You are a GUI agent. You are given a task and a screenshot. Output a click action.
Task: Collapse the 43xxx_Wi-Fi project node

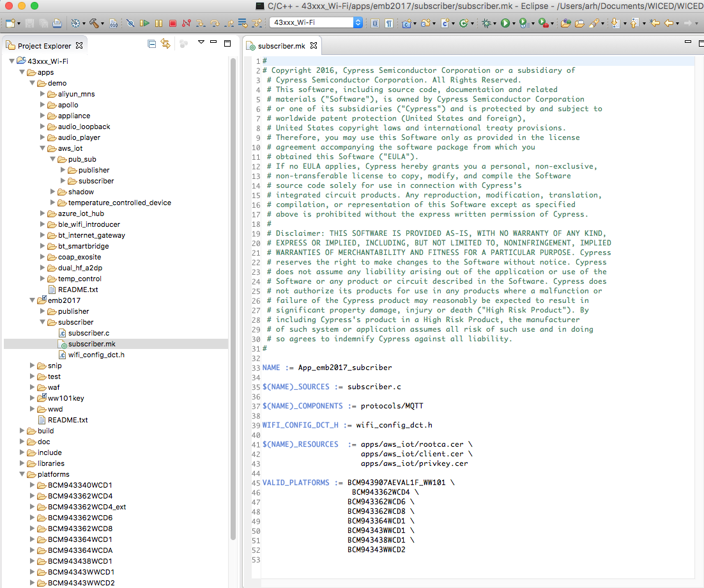coord(12,61)
